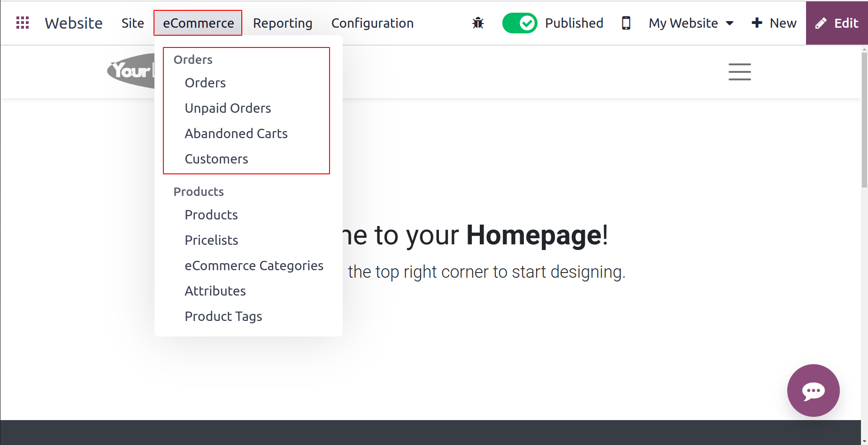Open the apps grid menu icon
The width and height of the screenshot is (868, 445).
click(x=23, y=23)
